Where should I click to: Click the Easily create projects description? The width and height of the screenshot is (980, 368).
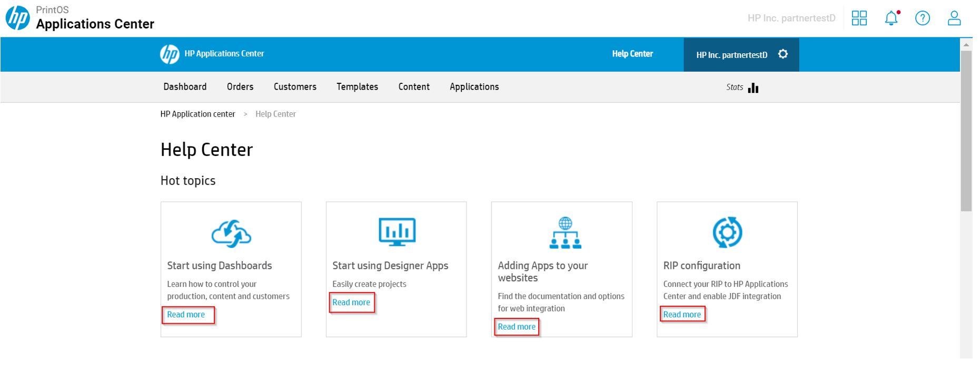(x=369, y=284)
